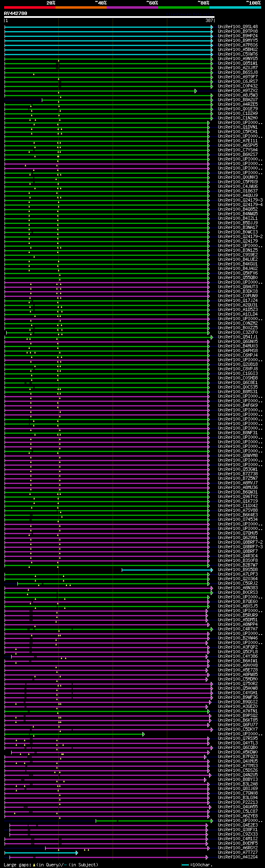Click the orange ~40% identity legend segment
The width and height of the screenshot is (265, 868).
[81, 7]
